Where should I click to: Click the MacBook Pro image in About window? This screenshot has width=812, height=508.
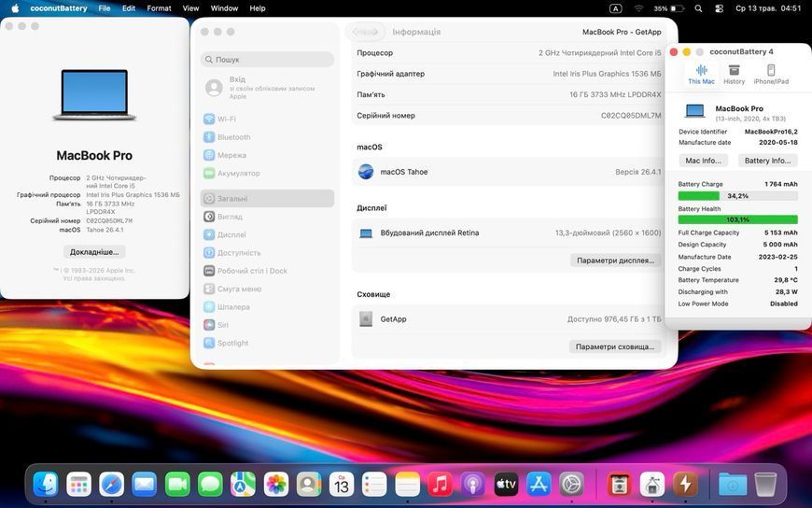pos(94,95)
